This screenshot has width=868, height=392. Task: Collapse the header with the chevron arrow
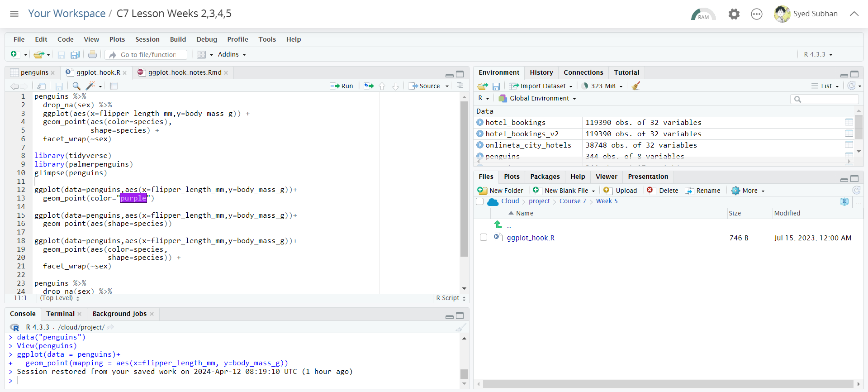854,14
